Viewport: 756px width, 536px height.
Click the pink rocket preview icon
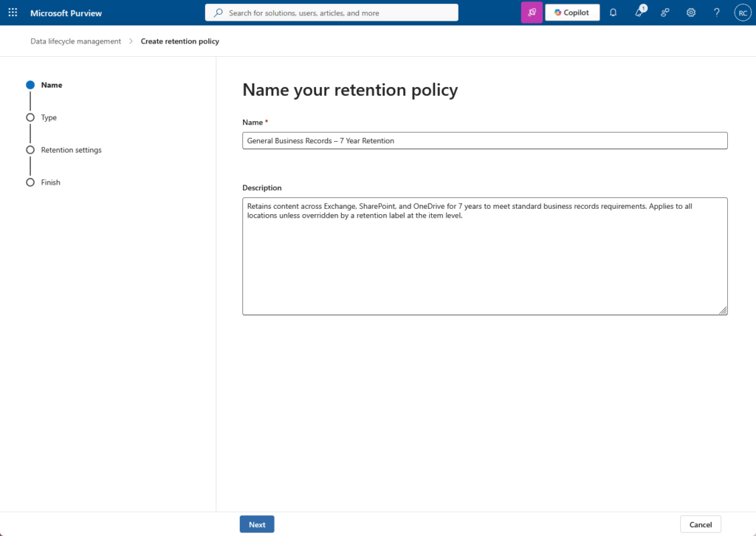532,13
